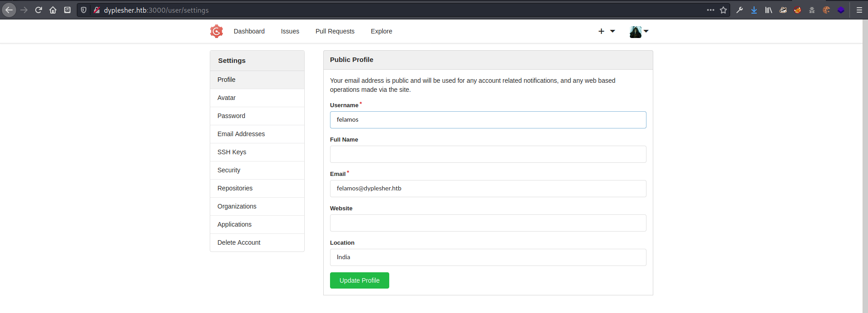Image resolution: width=868 pixels, height=313 pixels.
Task: Open SSH Keys settings section
Action: (232, 152)
